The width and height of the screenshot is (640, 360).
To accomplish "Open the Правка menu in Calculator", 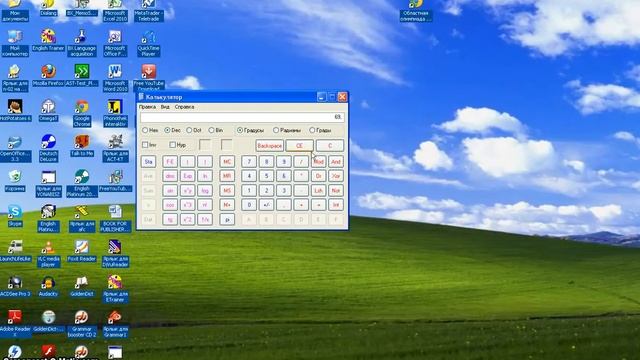I will coord(147,107).
